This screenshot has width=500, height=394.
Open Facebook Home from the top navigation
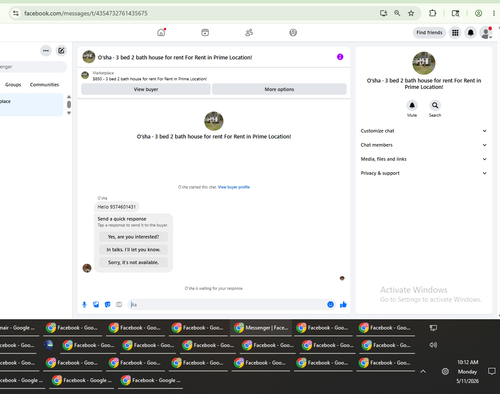click(161, 32)
